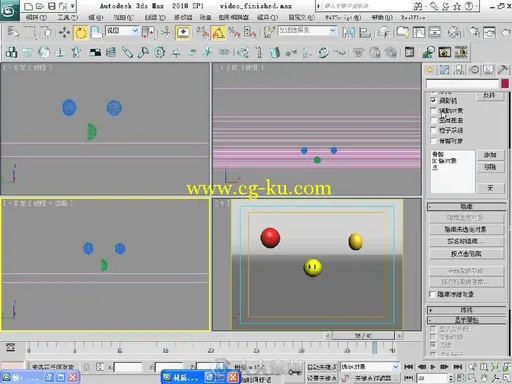
Task: Click the Zoom magnifier navigation icon
Action: [472, 367]
